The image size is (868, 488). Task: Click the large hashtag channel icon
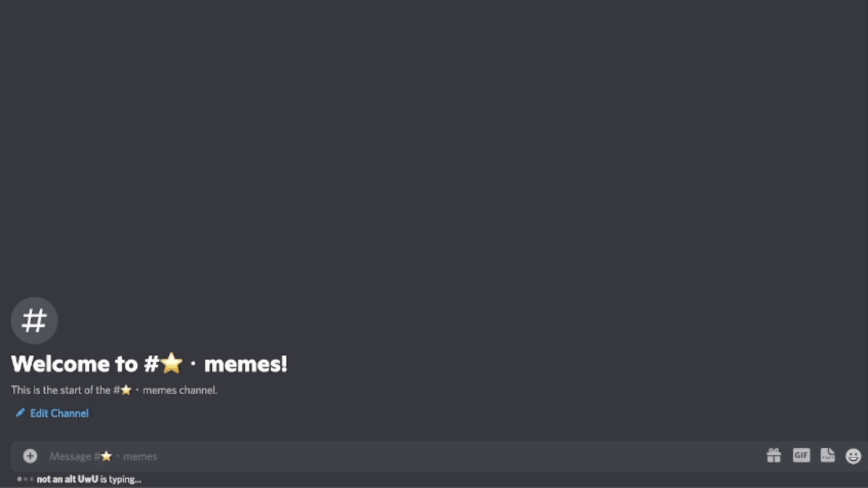pyautogui.click(x=35, y=321)
